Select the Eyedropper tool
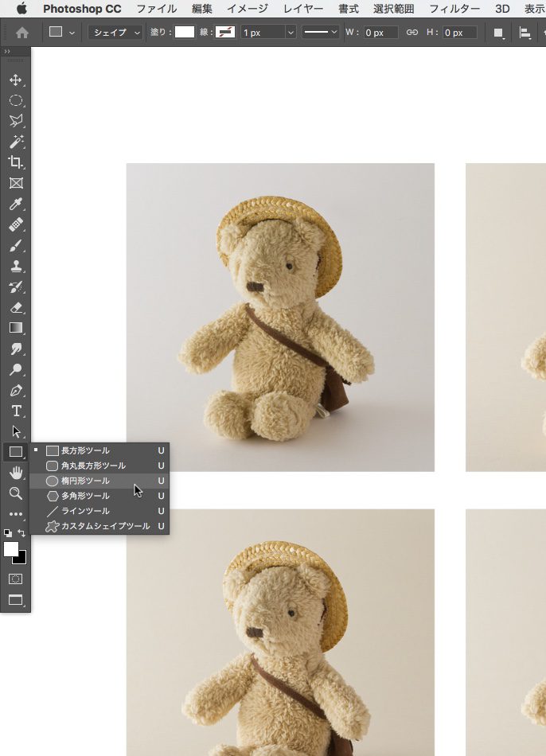Screen dimensions: 546x756 [x=15, y=204]
